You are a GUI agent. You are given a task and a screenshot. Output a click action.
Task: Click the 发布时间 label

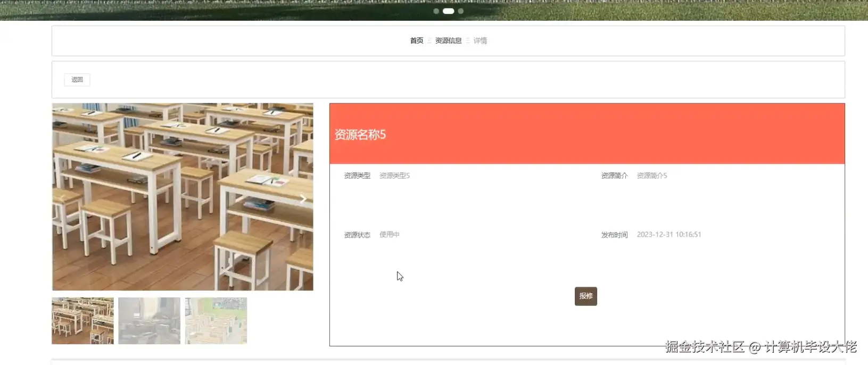click(x=615, y=235)
